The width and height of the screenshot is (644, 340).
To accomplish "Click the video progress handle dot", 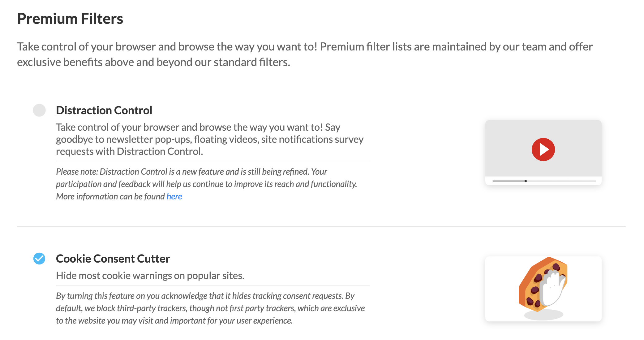I will pyautogui.click(x=526, y=181).
